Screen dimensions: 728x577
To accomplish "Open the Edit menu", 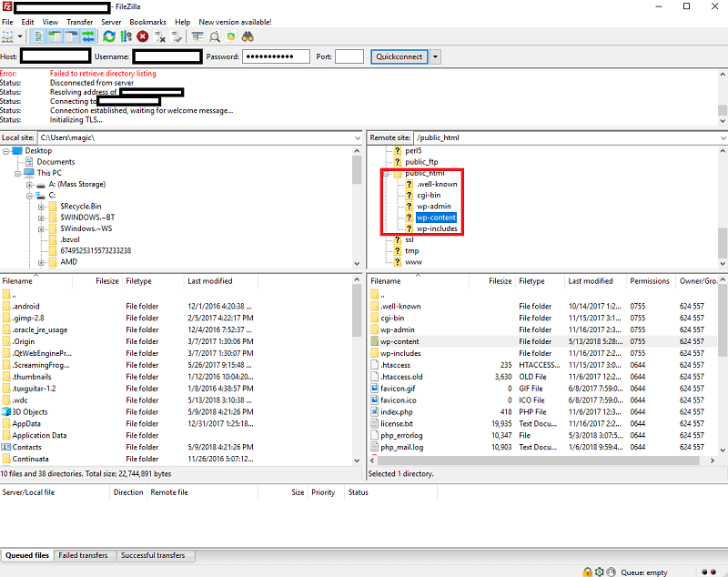I will [x=27, y=22].
